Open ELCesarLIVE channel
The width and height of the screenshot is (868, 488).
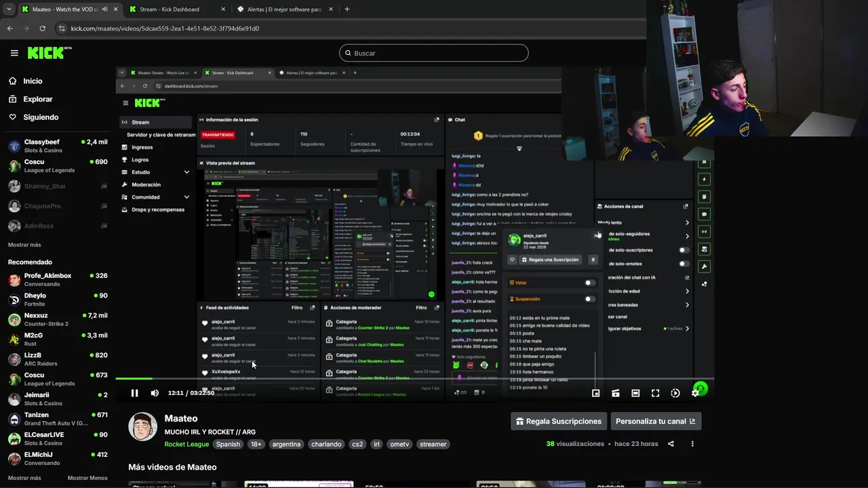[58, 439]
